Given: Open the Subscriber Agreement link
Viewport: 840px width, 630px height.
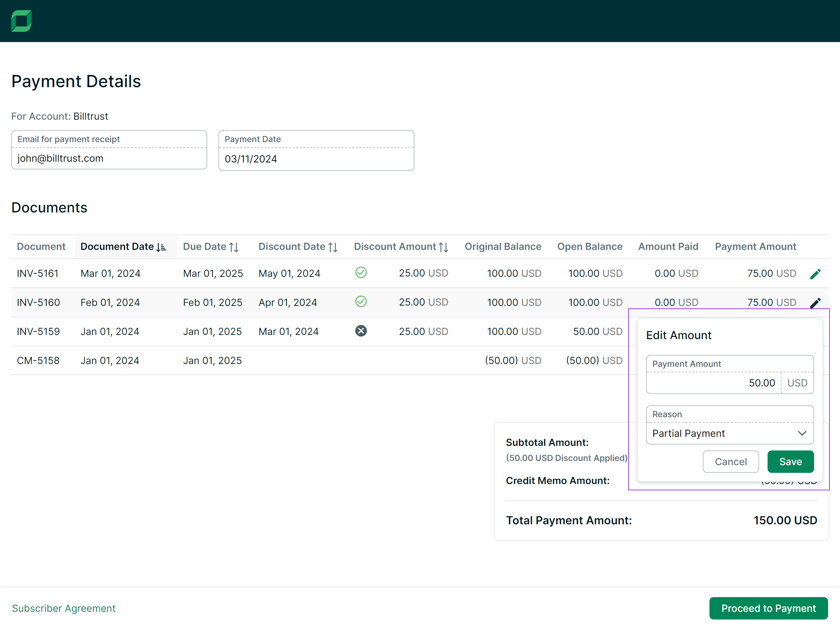Looking at the screenshot, I should tap(63, 608).
